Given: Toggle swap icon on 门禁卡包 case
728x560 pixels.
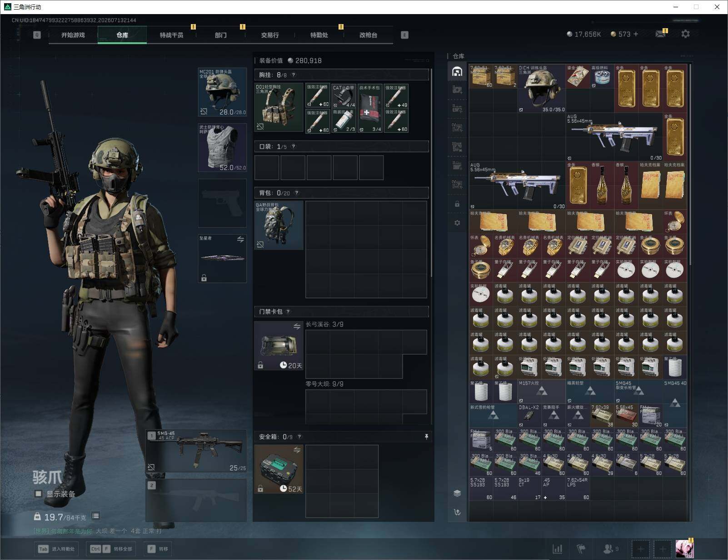Looking at the screenshot, I should [297, 326].
